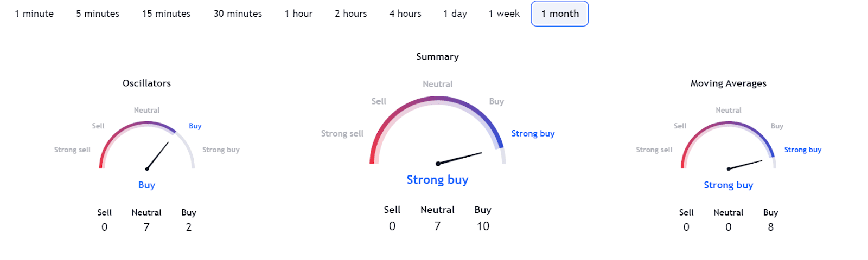The image size is (868, 260).
Task: Switch to the 1 week timeframe
Action: (504, 14)
